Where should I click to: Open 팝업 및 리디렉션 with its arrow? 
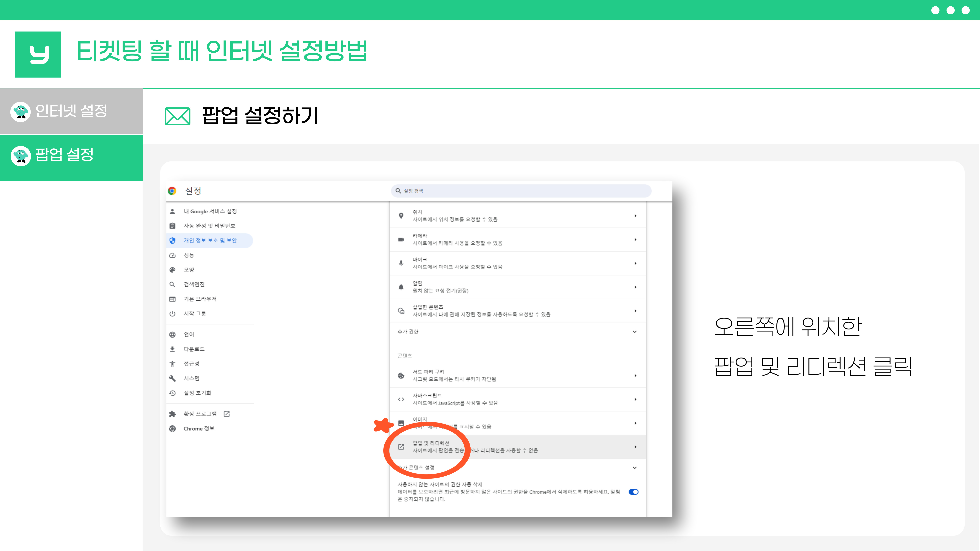click(x=635, y=447)
